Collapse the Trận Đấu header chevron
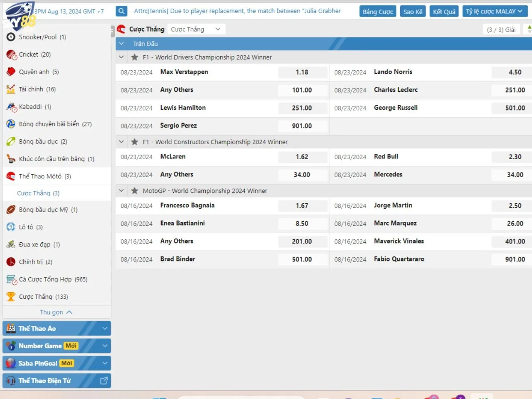 click(121, 44)
